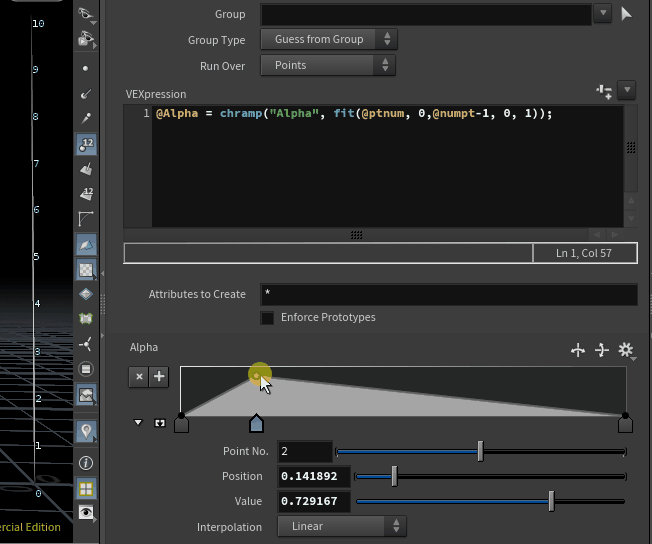Click the VEXpression vertical scrollbar grip

click(631, 148)
